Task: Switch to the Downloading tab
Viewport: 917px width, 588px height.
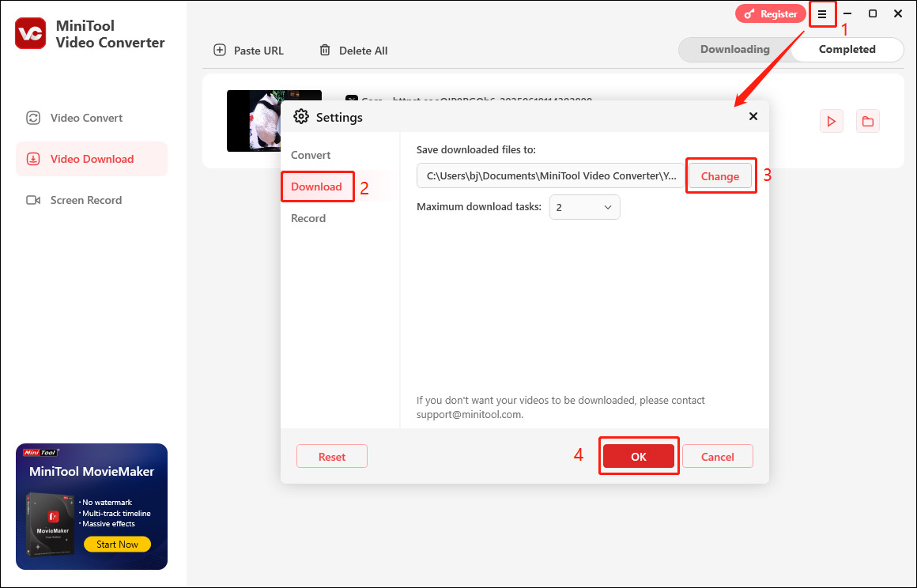Action: [x=734, y=50]
